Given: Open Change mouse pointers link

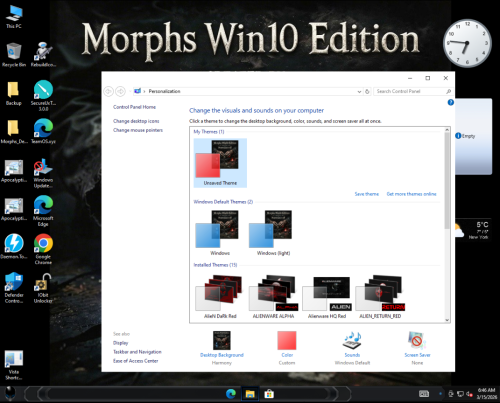Looking at the screenshot, I should [x=138, y=130].
